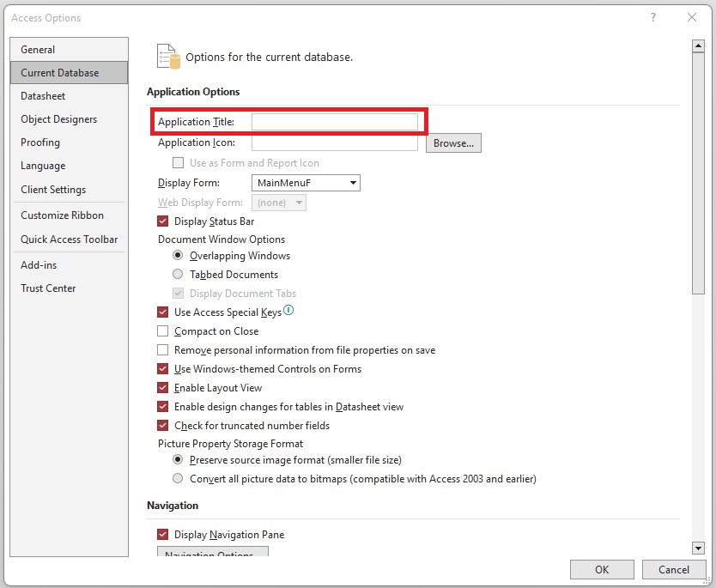This screenshot has height=588, width=716.
Task: Select Convert all picture data to bitmaps
Action: pyautogui.click(x=178, y=478)
